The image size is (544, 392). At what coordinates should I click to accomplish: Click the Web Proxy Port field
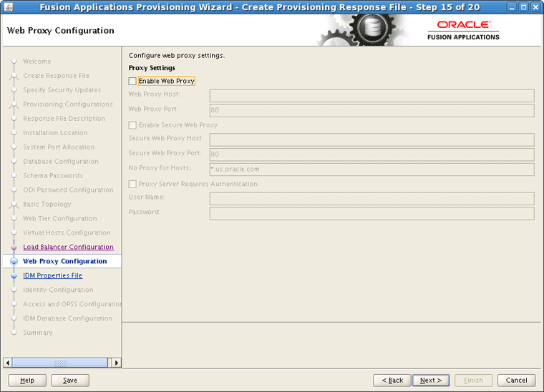[x=371, y=111]
